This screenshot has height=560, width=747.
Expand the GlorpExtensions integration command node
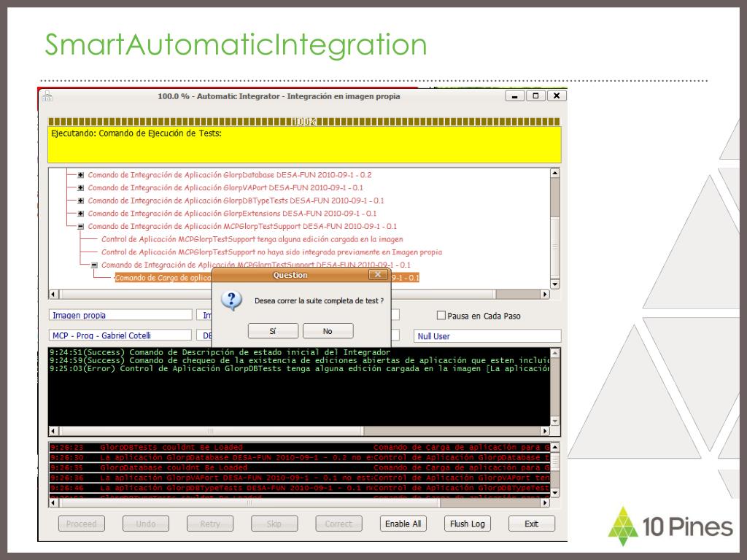click(x=81, y=214)
